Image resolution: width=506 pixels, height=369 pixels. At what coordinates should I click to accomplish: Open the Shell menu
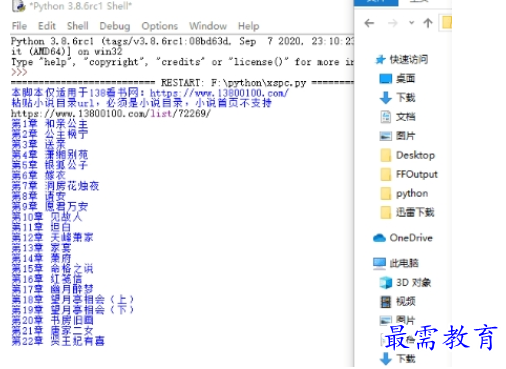point(78,26)
